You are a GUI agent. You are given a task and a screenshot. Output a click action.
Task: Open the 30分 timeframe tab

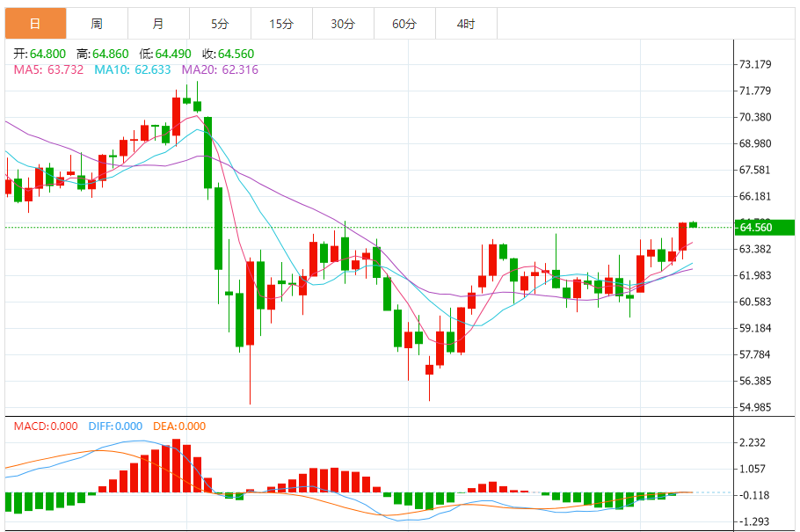343,24
